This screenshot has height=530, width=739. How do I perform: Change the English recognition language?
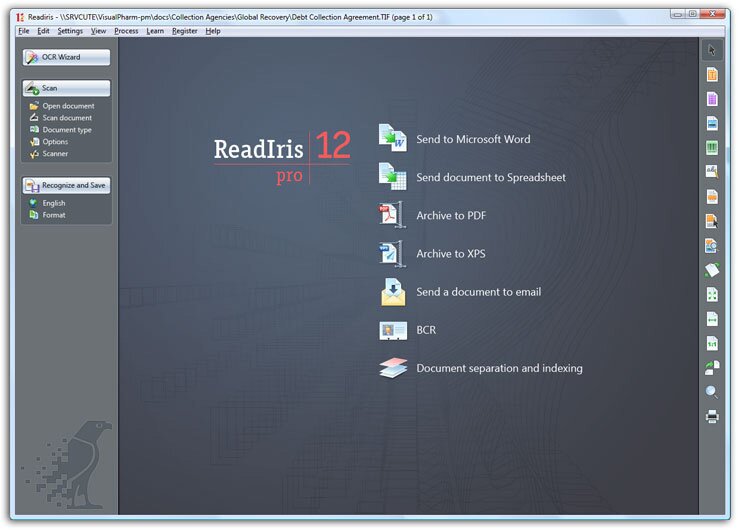click(x=48, y=203)
